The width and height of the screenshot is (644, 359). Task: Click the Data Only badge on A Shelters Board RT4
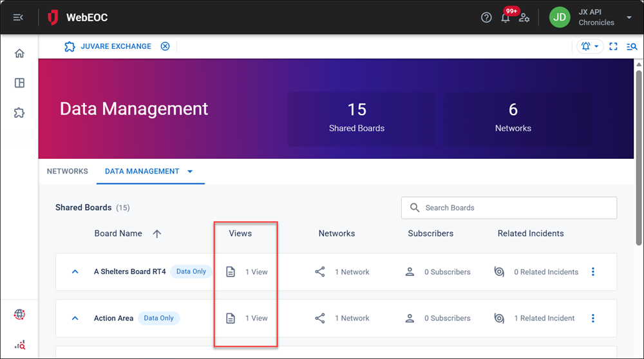191,272
